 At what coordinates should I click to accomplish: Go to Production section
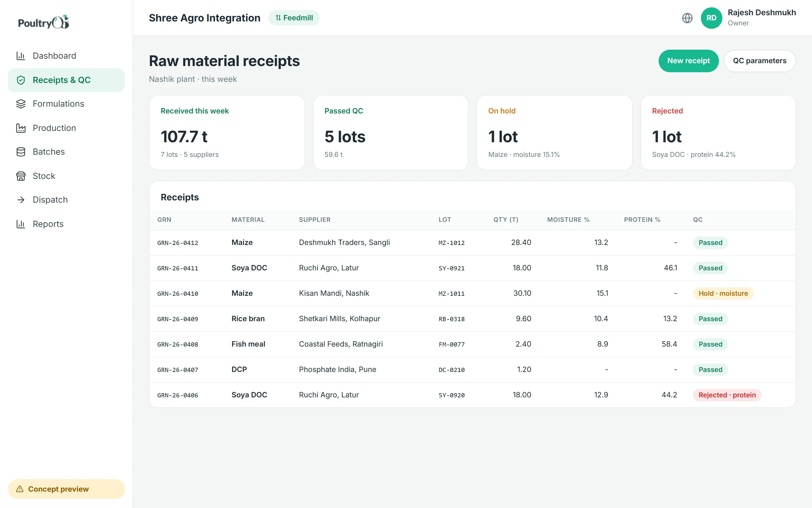(66, 128)
